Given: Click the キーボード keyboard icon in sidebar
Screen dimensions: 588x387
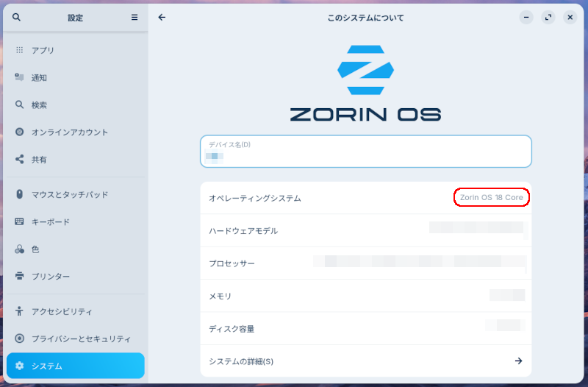Looking at the screenshot, I should click(x=20, y=221).
